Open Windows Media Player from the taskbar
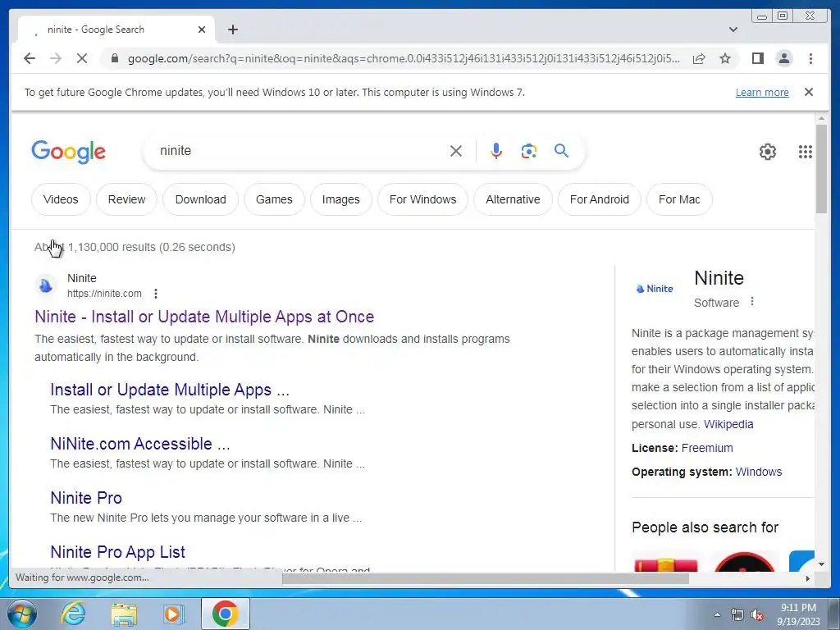 click(173, 614)
